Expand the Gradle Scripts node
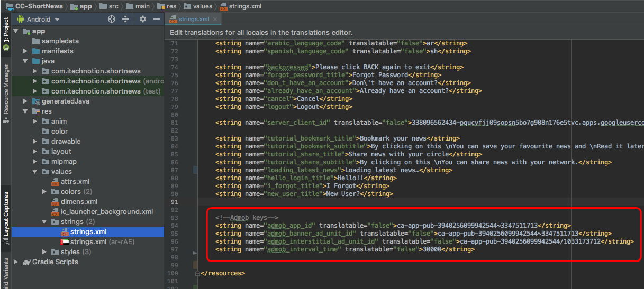This screenshot has height=289, width=644. (x=16, y=262)
